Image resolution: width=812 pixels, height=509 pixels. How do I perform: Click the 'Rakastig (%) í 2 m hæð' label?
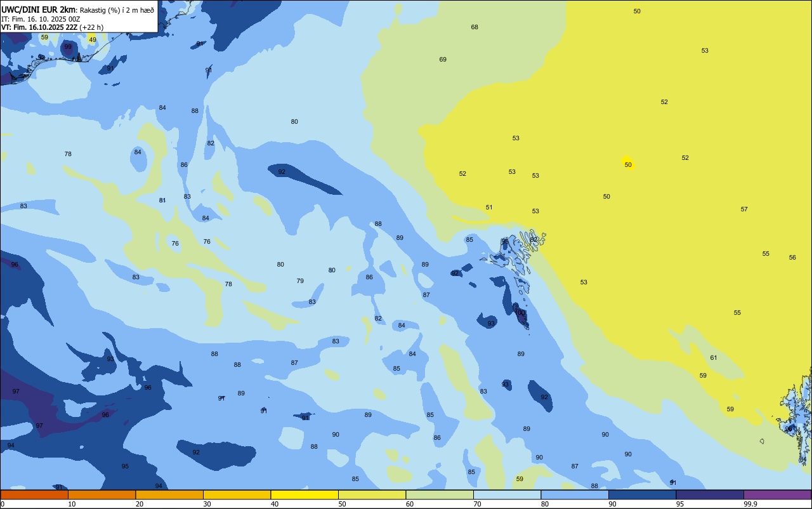117,10
